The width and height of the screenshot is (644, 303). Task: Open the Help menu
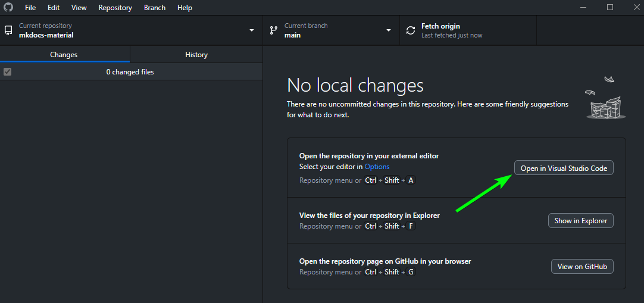click(185, 8)
